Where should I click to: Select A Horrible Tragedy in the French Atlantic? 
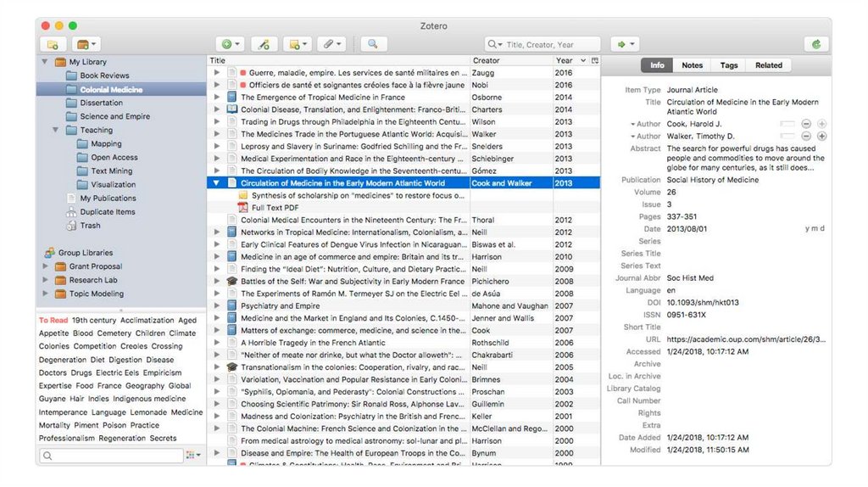coord(403,343)
